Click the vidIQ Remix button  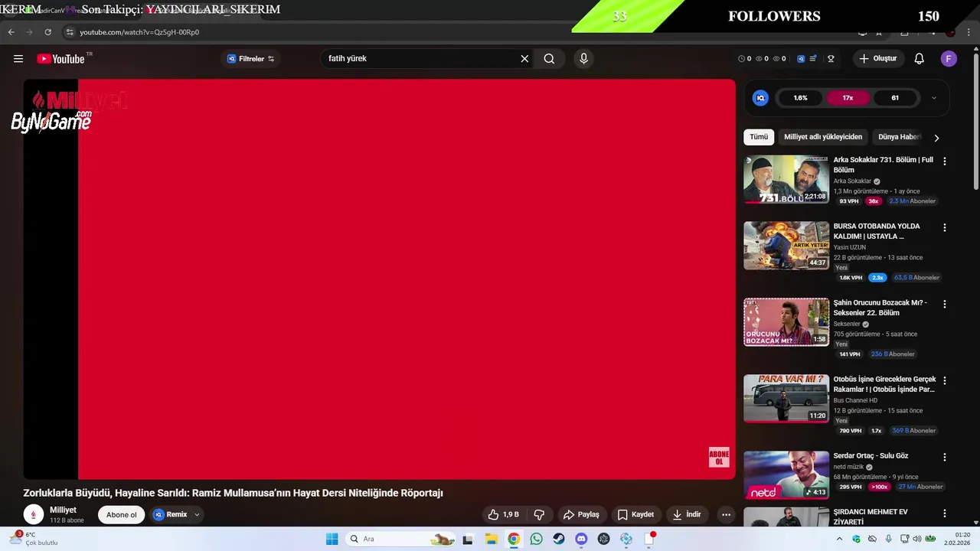(x=170, y=514)
